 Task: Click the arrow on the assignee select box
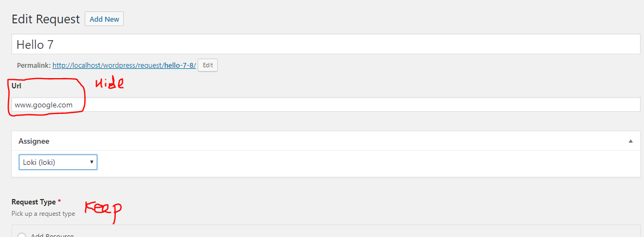point(92,162)
